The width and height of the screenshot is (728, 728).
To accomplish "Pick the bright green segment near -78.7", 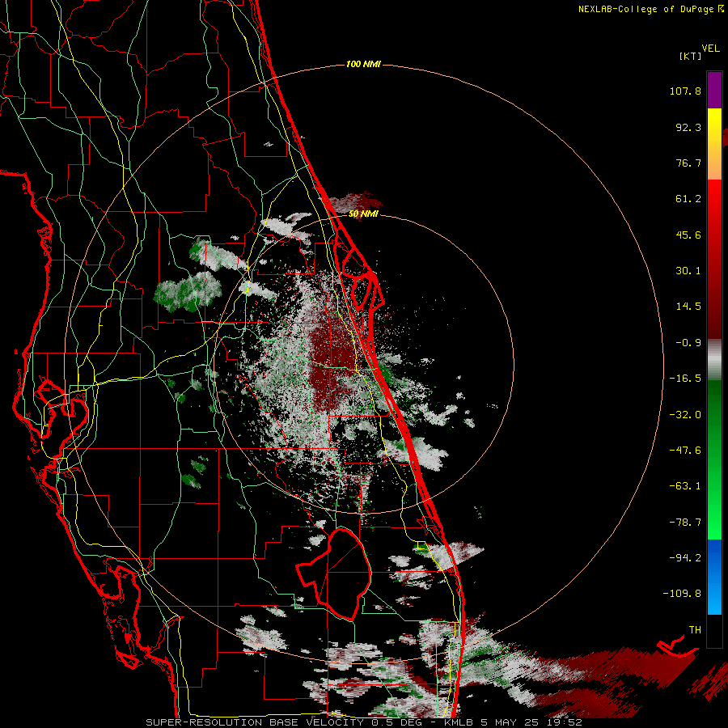I will pos(714,523).
